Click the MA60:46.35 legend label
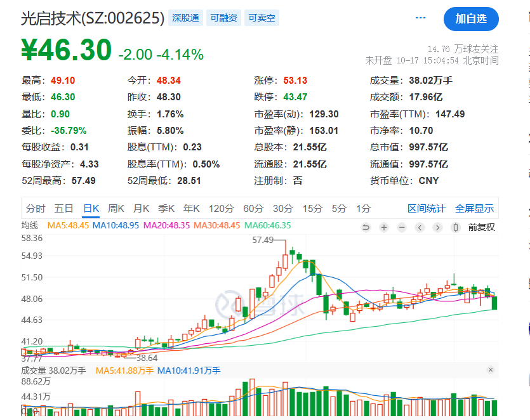Screen dimensions: 530x420 tap(267, 225)
